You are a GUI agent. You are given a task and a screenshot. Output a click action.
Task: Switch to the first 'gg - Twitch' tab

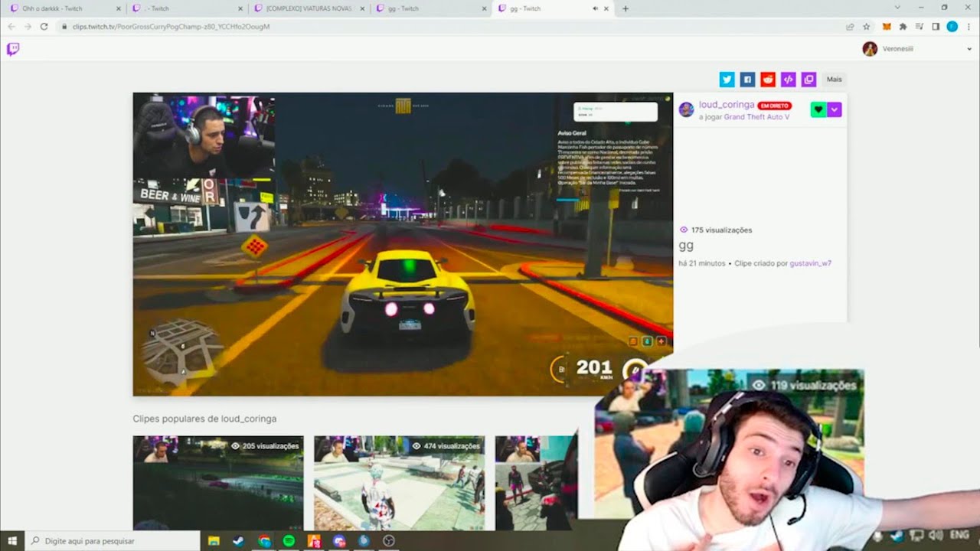click(x=431, y=8)
